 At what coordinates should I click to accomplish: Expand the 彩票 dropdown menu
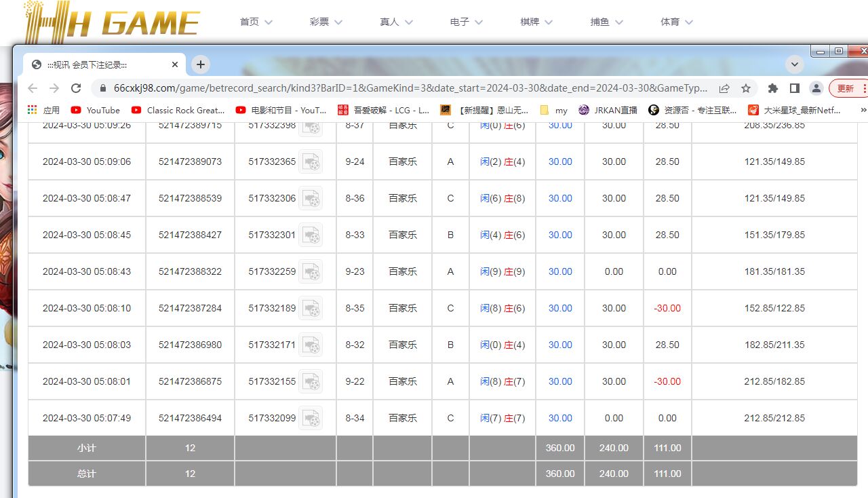click(325, 22)
